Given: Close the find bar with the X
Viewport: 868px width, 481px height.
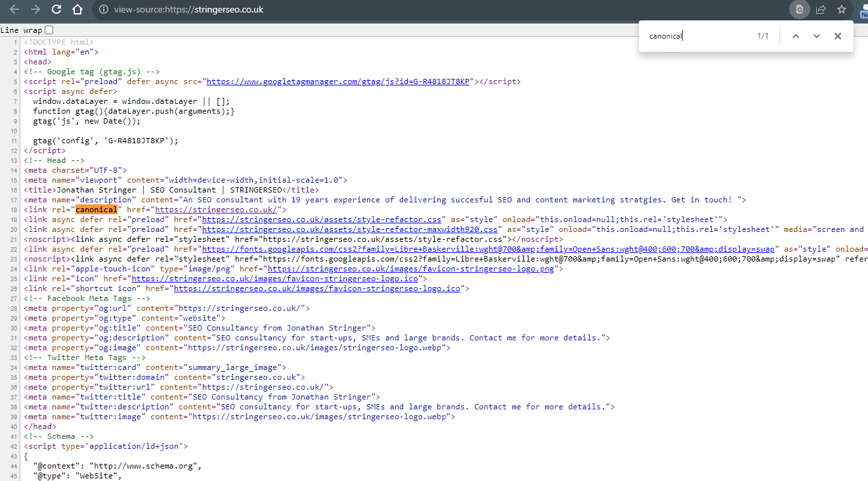Looking at the screenshot, I should point(837,35).
